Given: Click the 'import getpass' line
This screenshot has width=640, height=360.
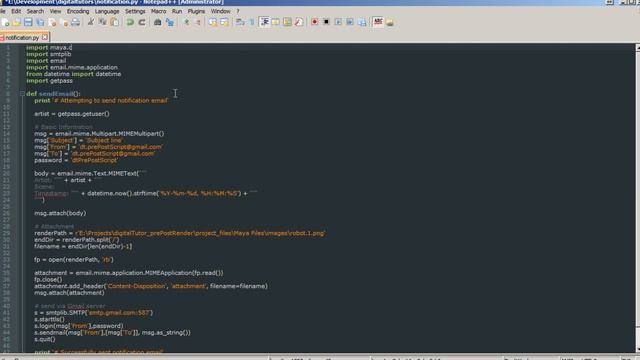Looking at the screenshot, I should pos(49,81).
